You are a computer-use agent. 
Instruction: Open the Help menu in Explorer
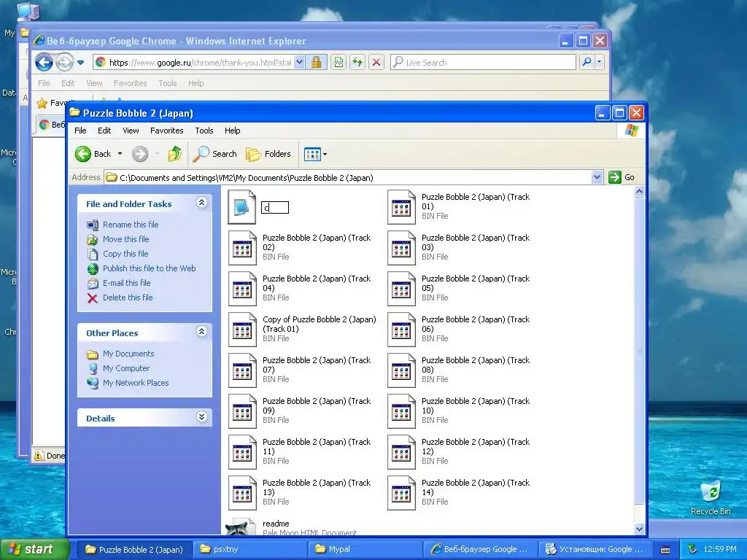pyautogui.click(x=233, y=131)
